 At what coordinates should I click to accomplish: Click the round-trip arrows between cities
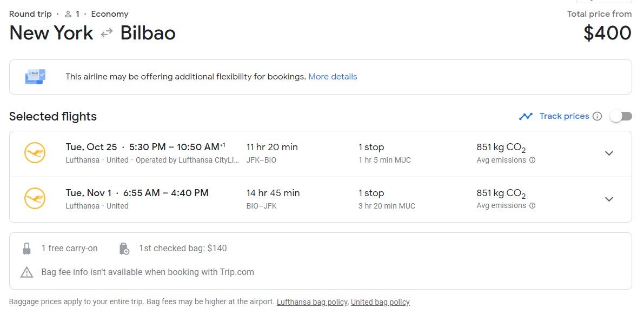point(107,33)
